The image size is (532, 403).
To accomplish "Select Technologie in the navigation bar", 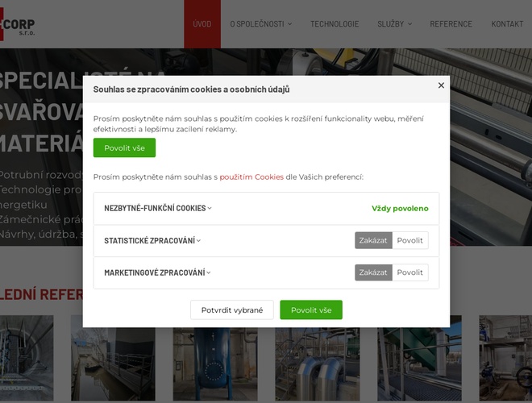I will (335, 24).
